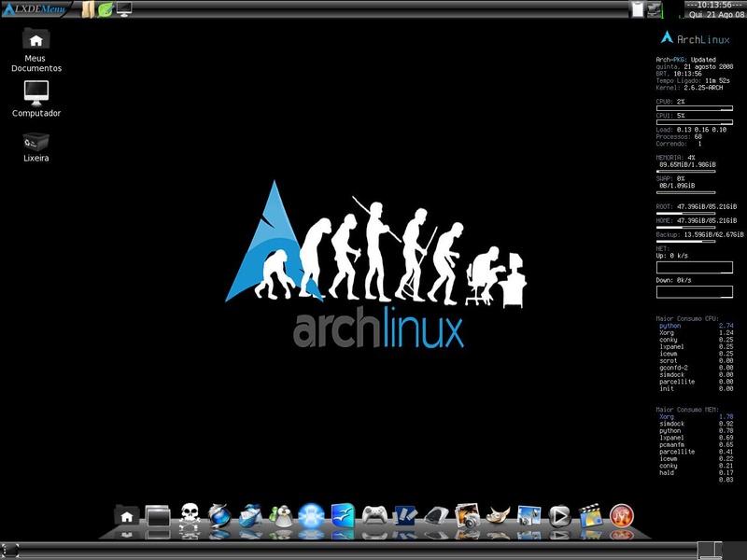Open the Thunderbird mail dock icon

click(x=250, y=516)
